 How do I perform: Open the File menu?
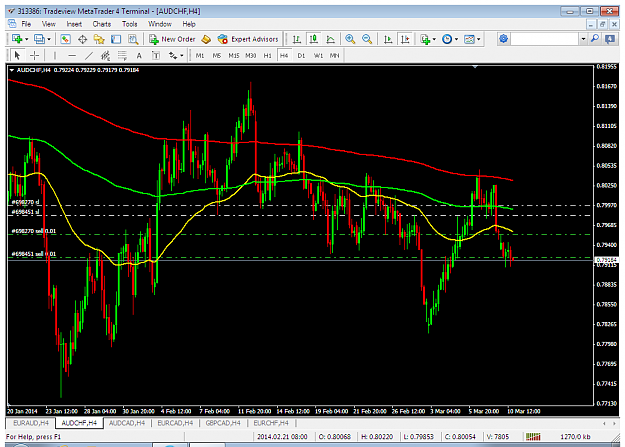tap(26, 24)
